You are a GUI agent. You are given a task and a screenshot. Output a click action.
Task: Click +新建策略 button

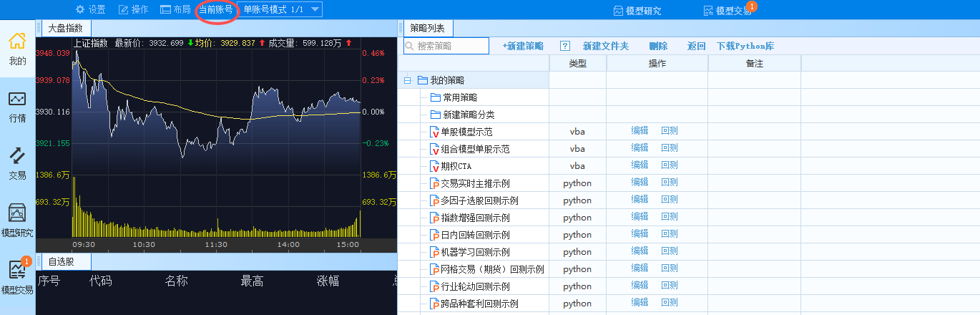(523, 46)
